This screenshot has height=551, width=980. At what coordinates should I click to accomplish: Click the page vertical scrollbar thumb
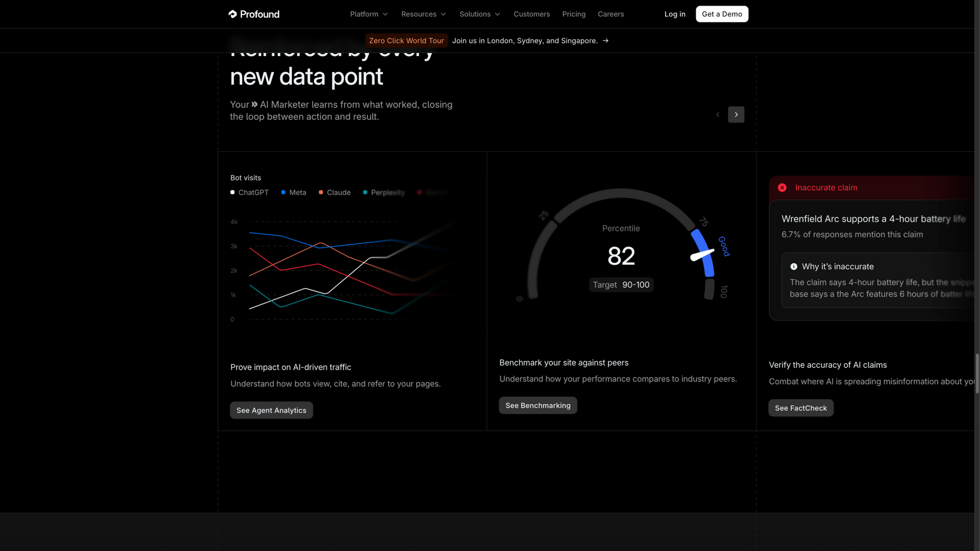977,373
